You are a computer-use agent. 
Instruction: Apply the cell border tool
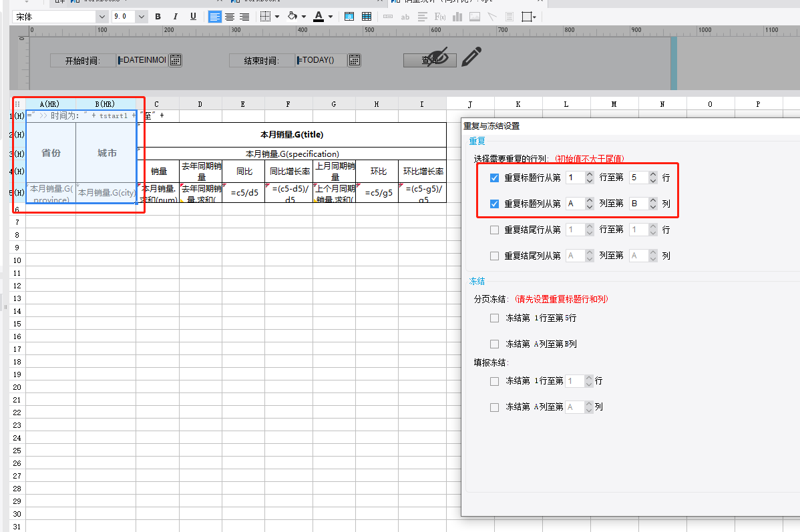(x=265, y=17)
